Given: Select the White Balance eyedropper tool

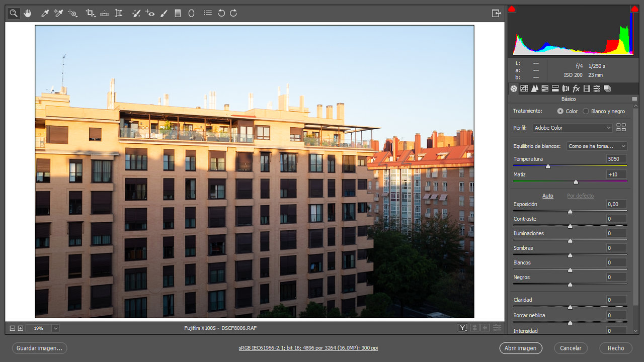Looking at the screenshot, I should pyautogui.click(x=45, y=14).
